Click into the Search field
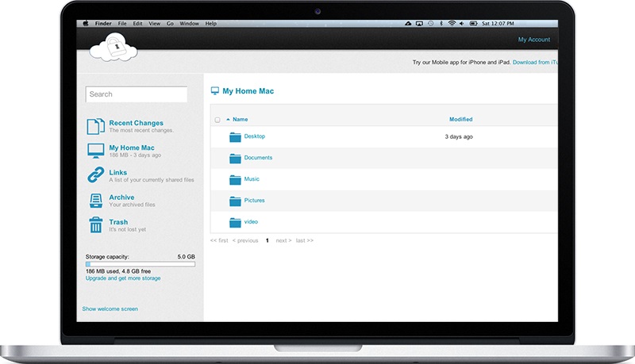This screenshot has width=635, height=364. tap(136, 94)
